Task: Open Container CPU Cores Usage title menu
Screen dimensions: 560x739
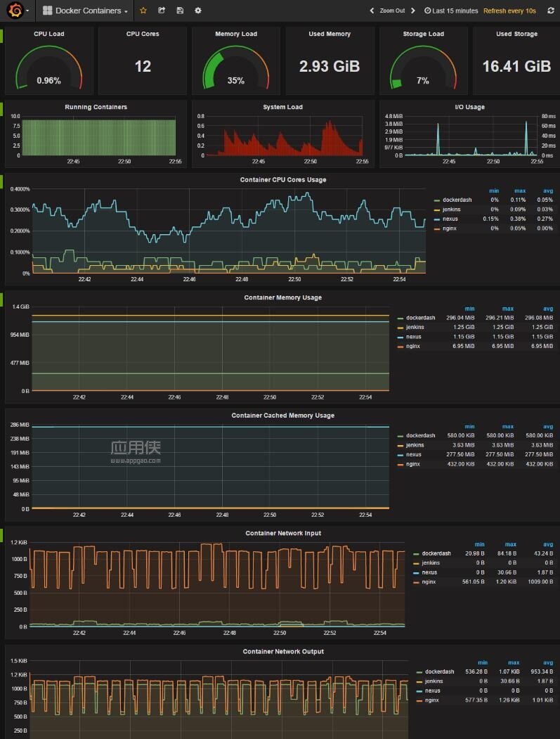Action: coord(283,179)
